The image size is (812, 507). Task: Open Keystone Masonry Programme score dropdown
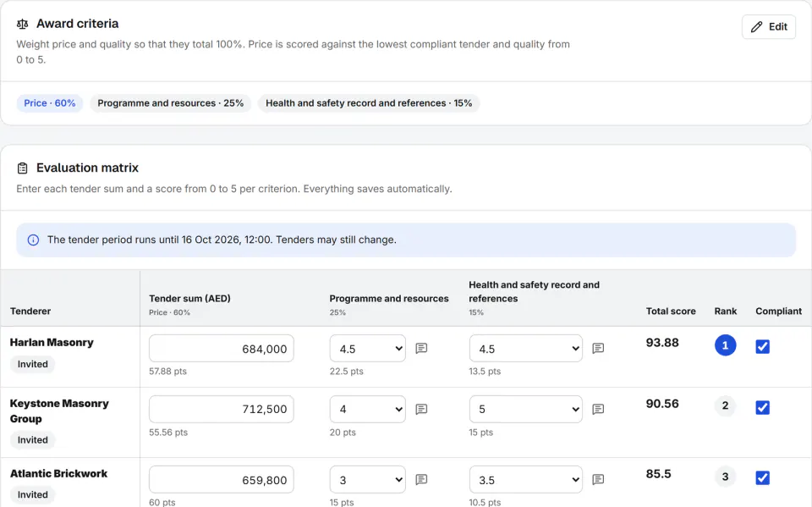point(368,409)
